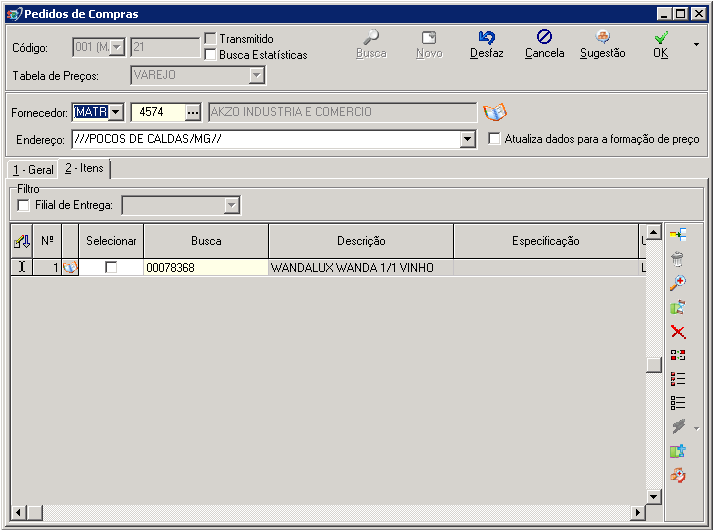Click the AKZO INDUSTRIA E COMERCIO name field
713x530 pixels.
(342, 112)
